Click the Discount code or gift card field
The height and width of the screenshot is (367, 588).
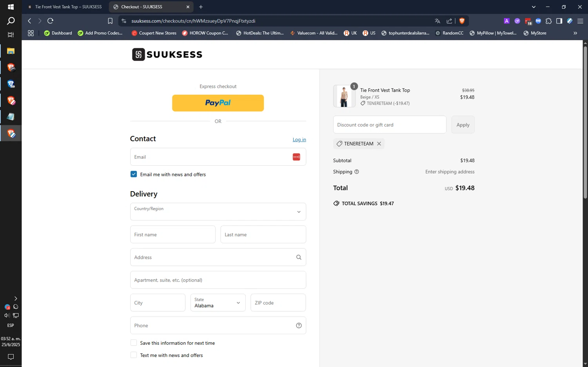[x=390, y=125]
